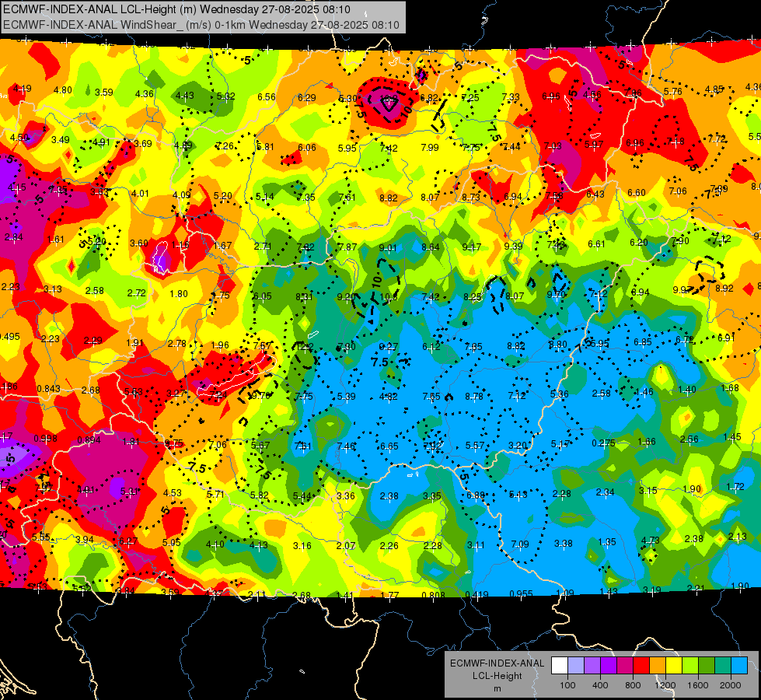Click the grid value '2.07'
The width and height of the screenshot is (761, 700).
point(346,546)
